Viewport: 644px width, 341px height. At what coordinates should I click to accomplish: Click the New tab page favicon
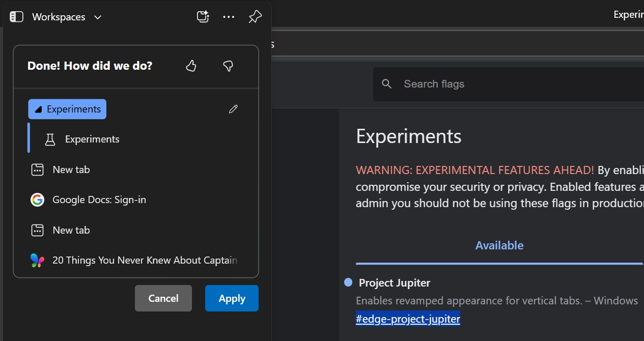click(x=37, y=169)
